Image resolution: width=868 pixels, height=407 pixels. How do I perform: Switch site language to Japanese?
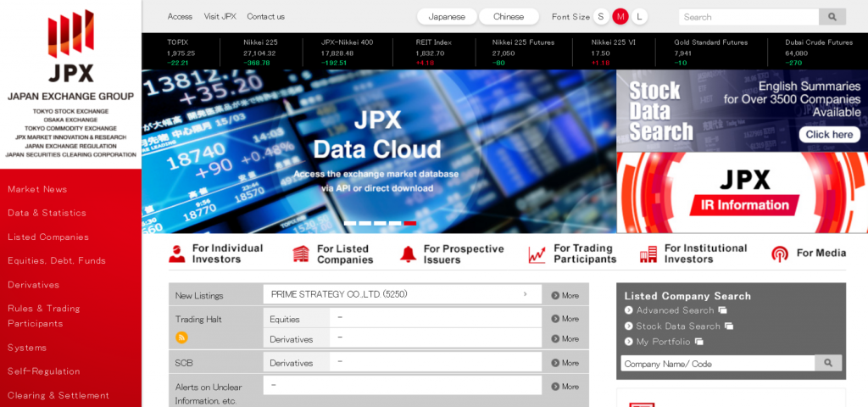pos(447,17)
